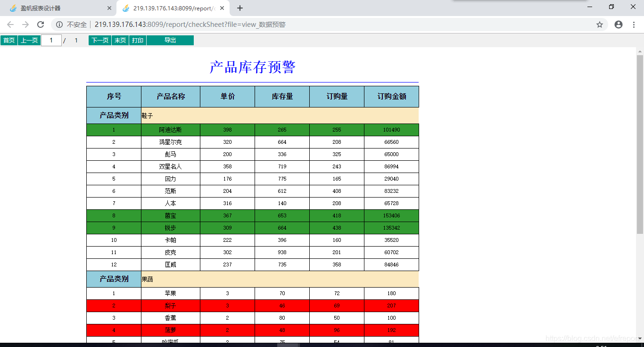The width and height of the screenshot is (644, 347).
Task: Click the 梨子 product cell
Action: pos(171,306)
